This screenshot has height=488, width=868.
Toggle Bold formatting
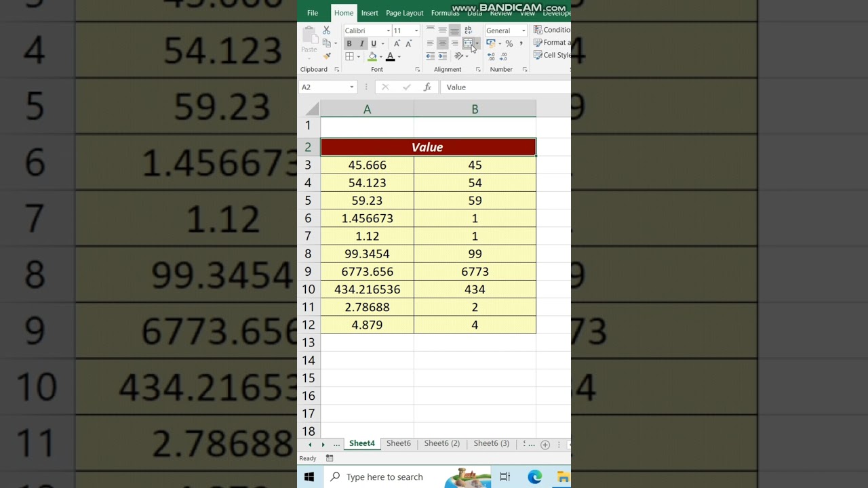[x=349, y=43]
